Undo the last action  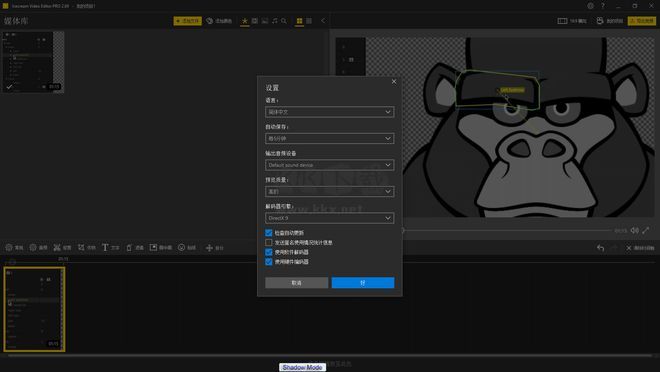pos(601,248)
